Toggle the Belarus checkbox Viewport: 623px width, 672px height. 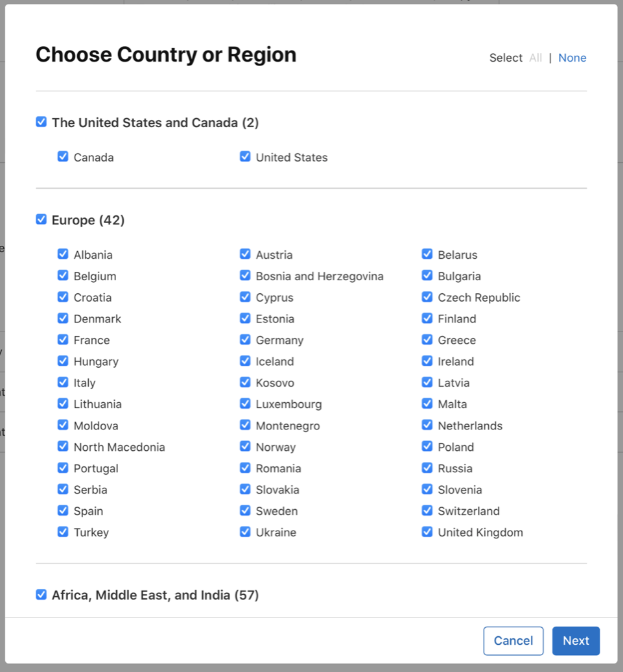click(427, 254)
